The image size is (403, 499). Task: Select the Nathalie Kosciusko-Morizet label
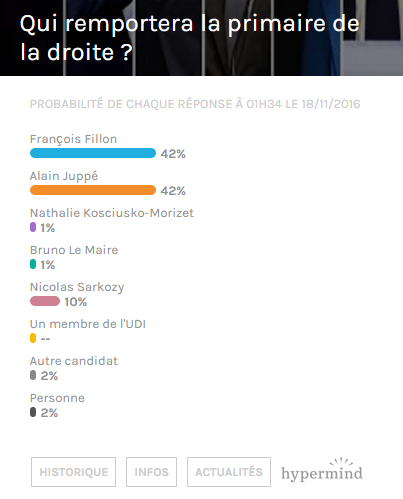(x=112, y=213)
